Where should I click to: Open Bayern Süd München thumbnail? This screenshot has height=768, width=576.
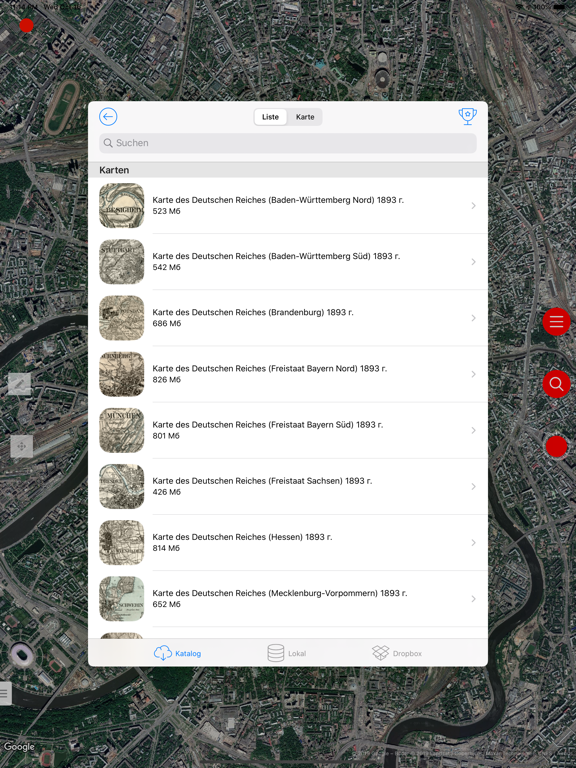[121, 431]
